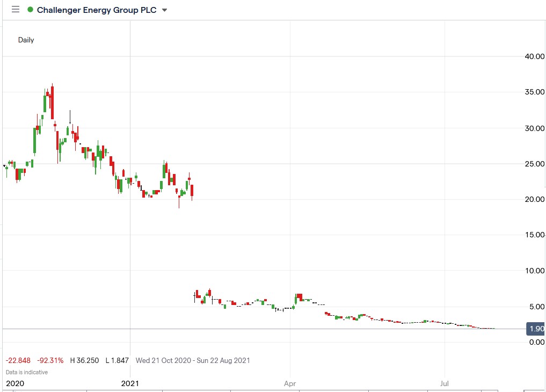Image resolution: width=546 pixels, height=392 pixels.
Task: Click the low value 'L 1.847'
Action: coord(116,360)
